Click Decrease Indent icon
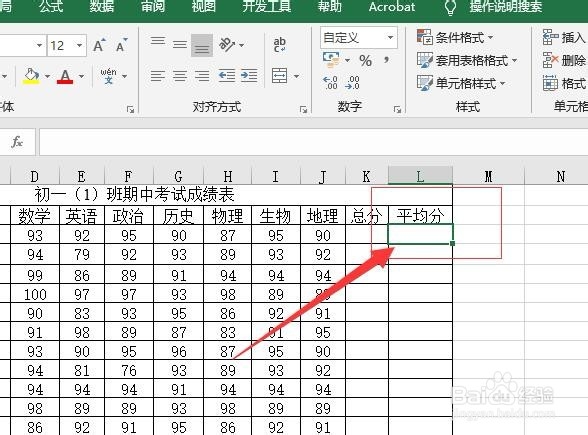Viewport: 588px width, 435px height. coord(227,76)
